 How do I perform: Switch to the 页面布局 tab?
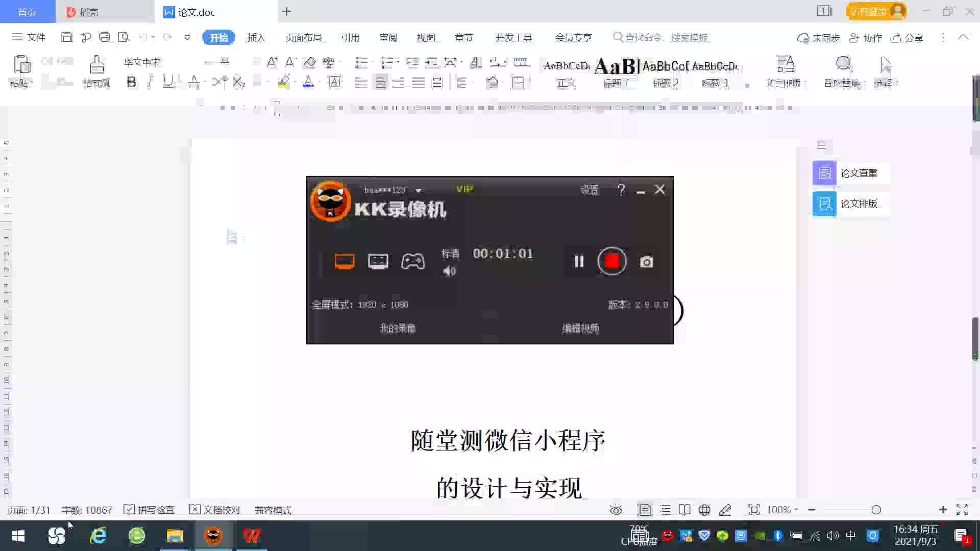[x=303, y=37]
